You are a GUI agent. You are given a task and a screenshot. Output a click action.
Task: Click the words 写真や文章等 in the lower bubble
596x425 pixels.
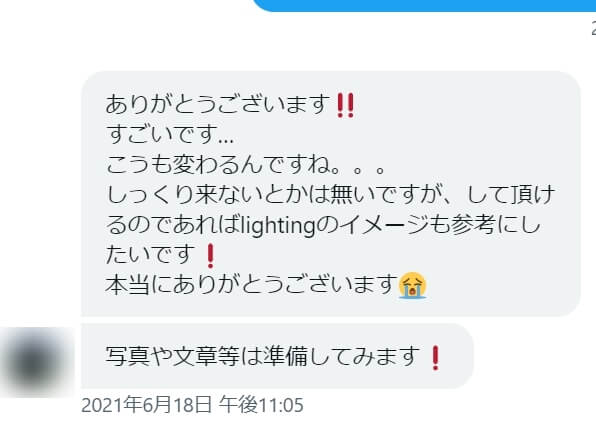[173, 356]
